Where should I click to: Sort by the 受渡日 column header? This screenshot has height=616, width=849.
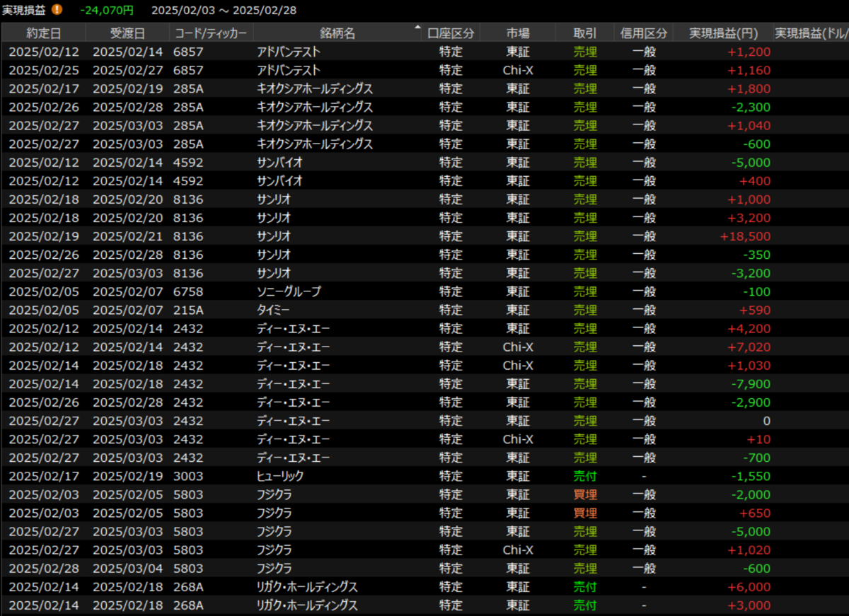pyautogui.click(x=128, y=33)
